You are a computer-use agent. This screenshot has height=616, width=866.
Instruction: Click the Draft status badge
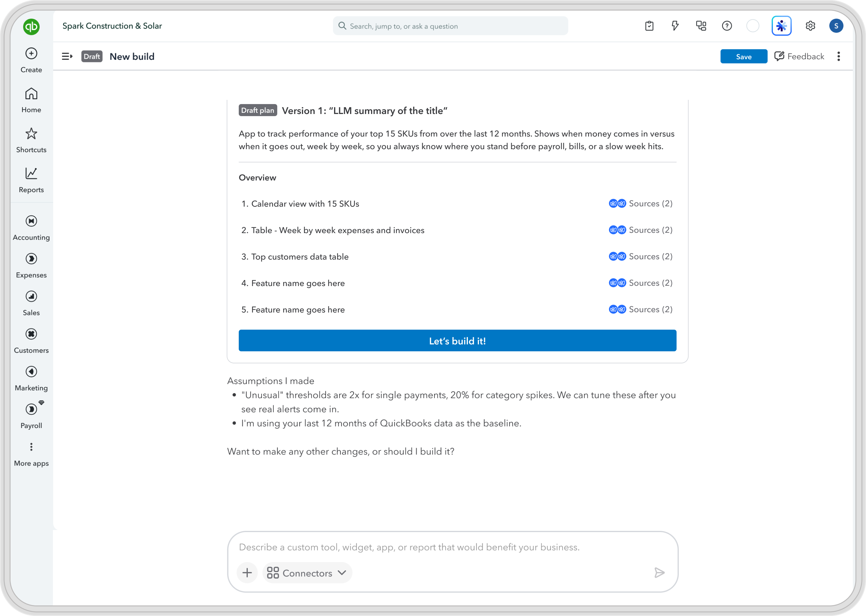(x=92, y=57)
